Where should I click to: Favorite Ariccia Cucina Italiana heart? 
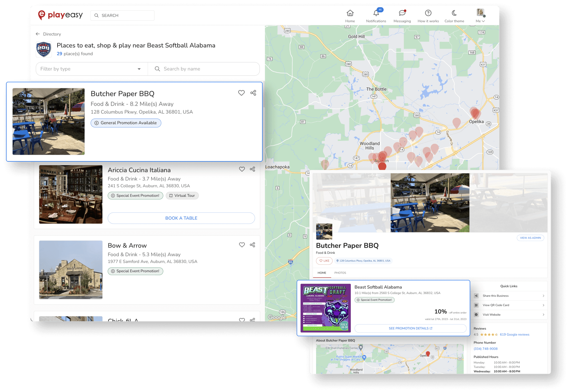pyautogui.click(x=242, y=169)
